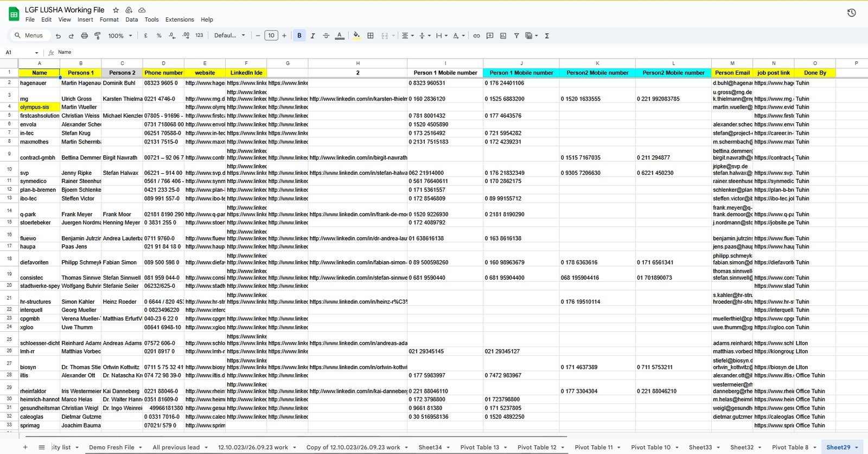This screenshot has height=454, width=868.
Task: Star the LGF LUSHA Working File
Action: (x=116, y=10)
